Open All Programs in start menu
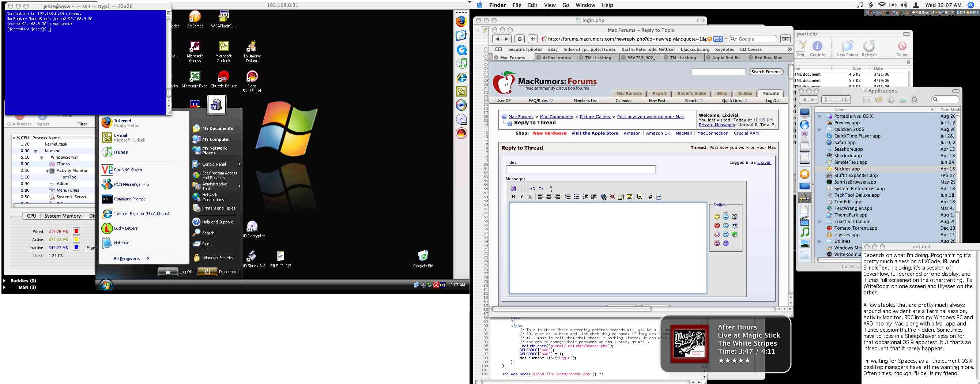The width and height of the screenshot is (980, 384). [131, 259]
